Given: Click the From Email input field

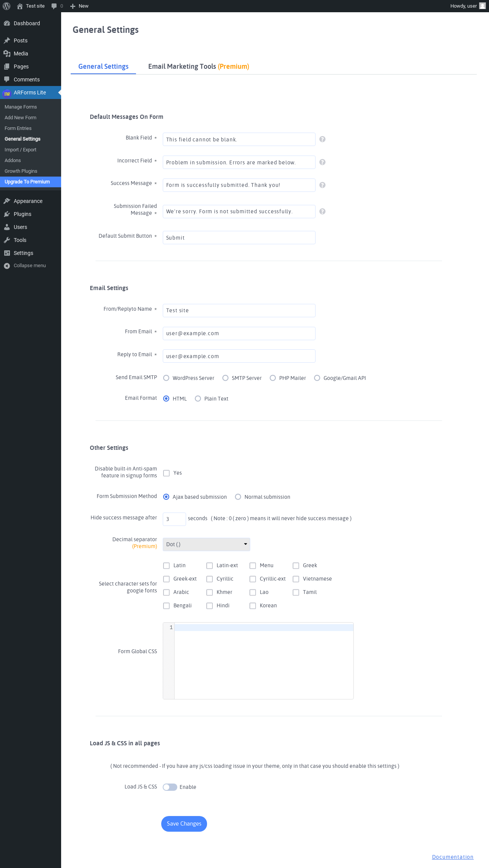Looking at the screenshot, I should (x=239, y=333).
